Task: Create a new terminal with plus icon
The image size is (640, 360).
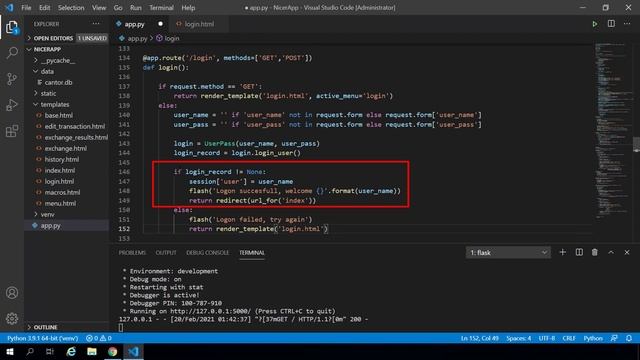Action: 562,252
